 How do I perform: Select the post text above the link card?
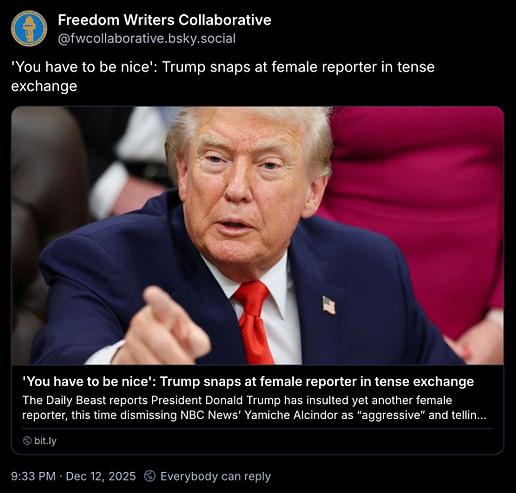(223, 76)
